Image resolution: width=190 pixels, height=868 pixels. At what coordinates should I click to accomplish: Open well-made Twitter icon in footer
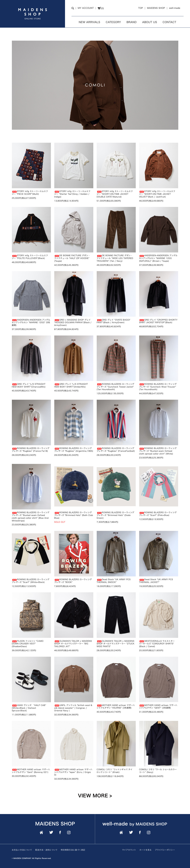click(131, 832)
